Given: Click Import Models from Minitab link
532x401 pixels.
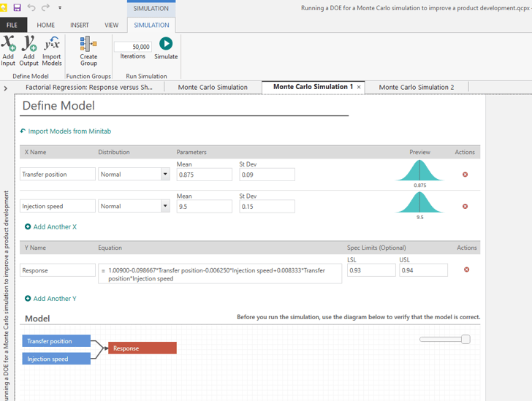Looking at the screenshot, I should (69, 131).
